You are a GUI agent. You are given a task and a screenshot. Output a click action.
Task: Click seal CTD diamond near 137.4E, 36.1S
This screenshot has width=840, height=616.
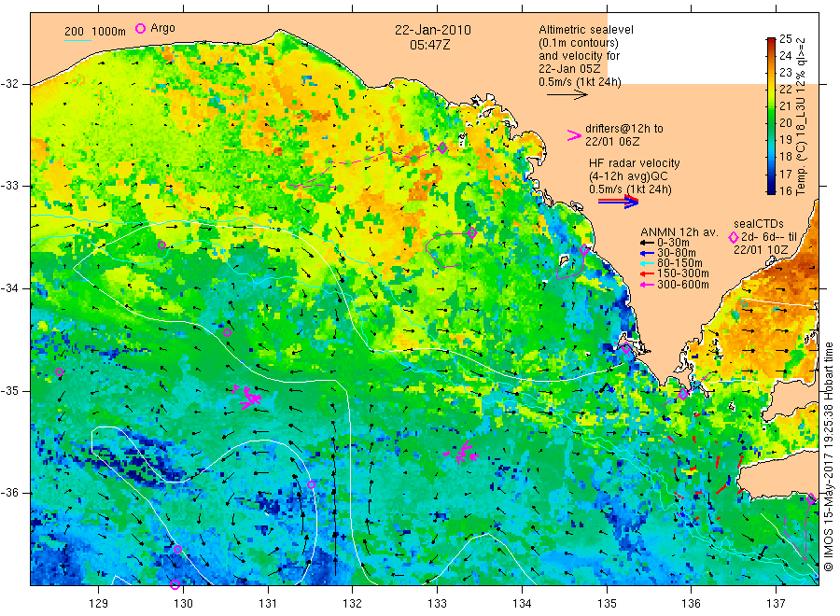pos(812,498)
